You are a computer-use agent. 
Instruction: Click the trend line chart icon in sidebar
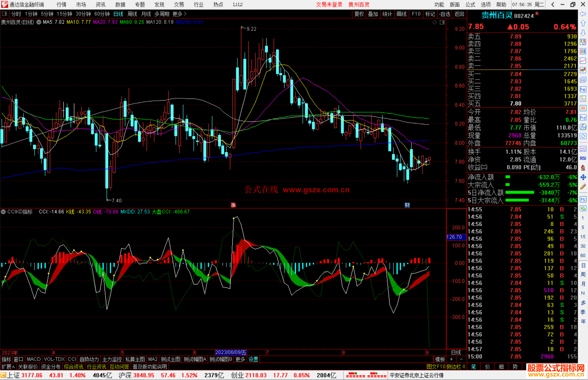coord(583,61)
